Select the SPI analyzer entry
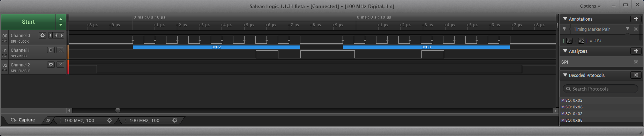Image resolution: width=644 pixels, height=136 pixels. point(601,62)
